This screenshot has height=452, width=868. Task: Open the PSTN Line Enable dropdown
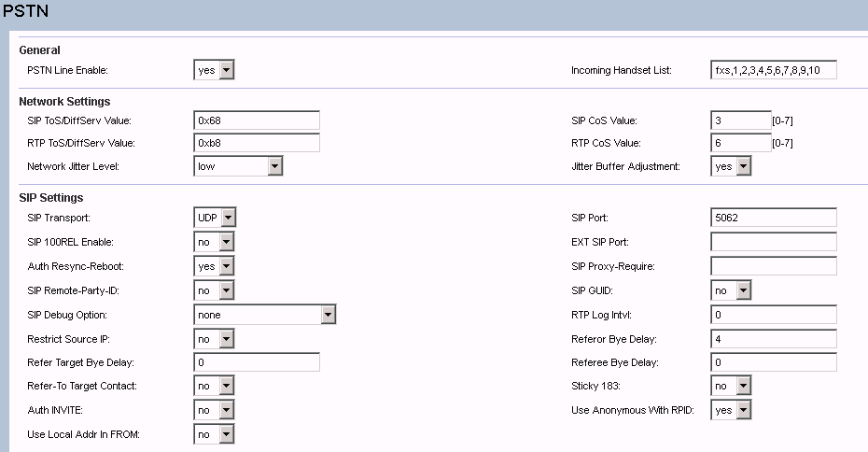pyautogui.click(x=215, y=70)
